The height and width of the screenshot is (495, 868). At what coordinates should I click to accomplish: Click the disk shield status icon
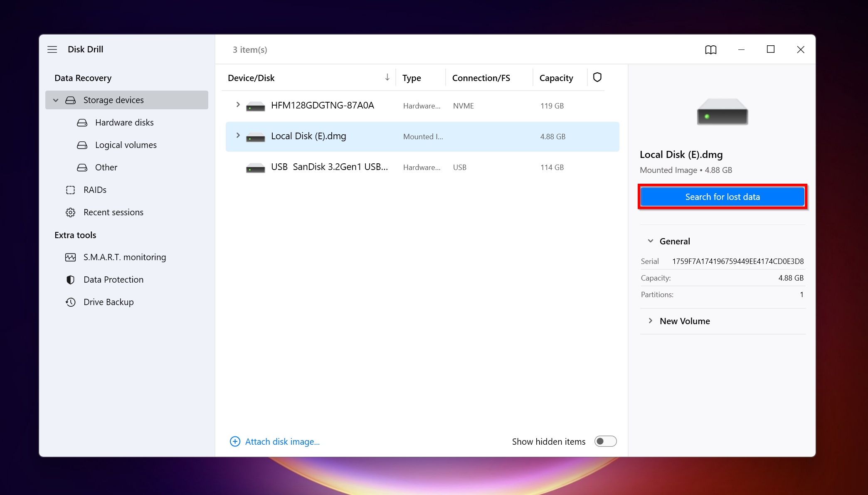(x=597, y=77)
